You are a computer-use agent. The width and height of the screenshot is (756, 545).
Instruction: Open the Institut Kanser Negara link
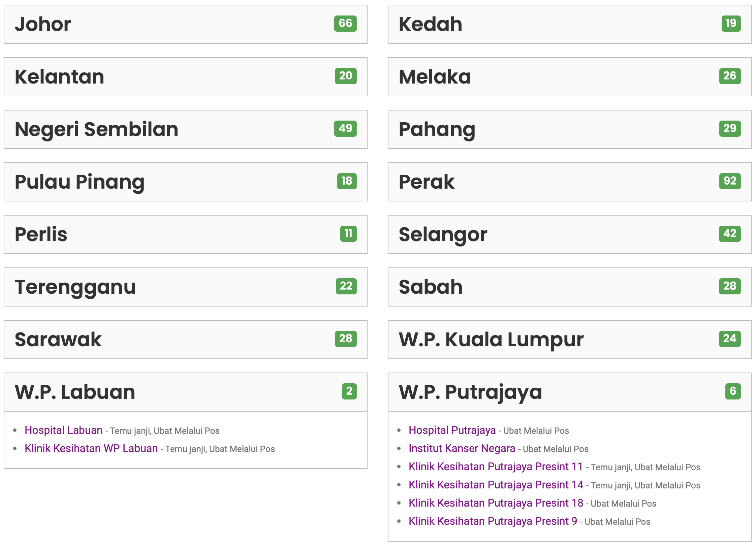(x=462, y=448)
